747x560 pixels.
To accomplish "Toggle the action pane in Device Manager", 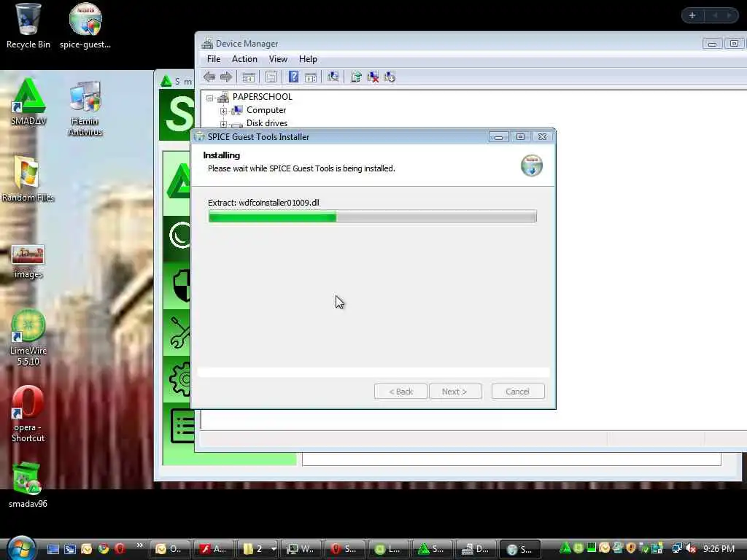I will [311, 77].
